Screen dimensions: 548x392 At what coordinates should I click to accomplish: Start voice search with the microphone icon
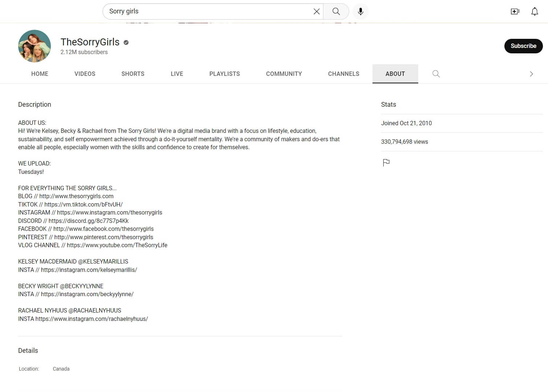coord(360,12)
